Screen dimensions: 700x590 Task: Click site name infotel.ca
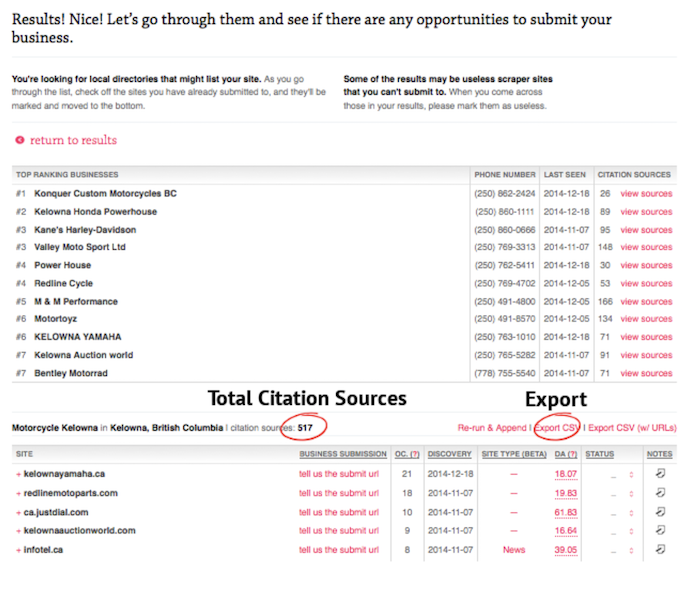click(x=43, y=550)
